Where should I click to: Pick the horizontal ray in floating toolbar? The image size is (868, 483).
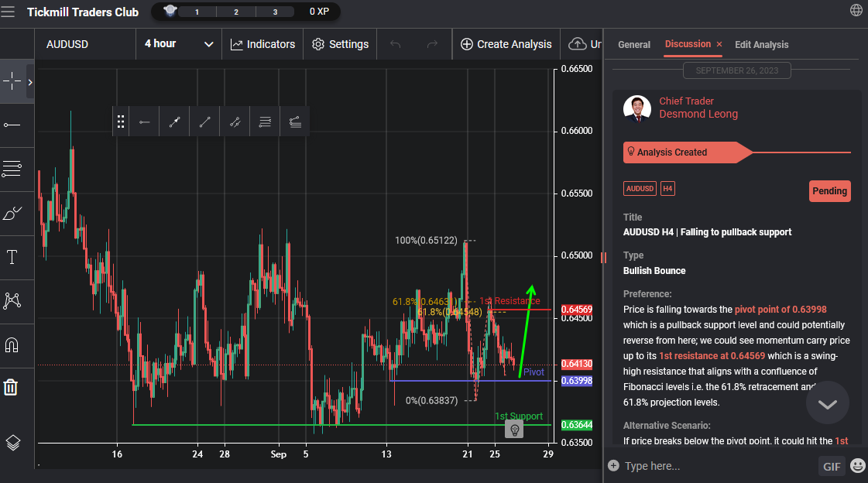[145, 122]
